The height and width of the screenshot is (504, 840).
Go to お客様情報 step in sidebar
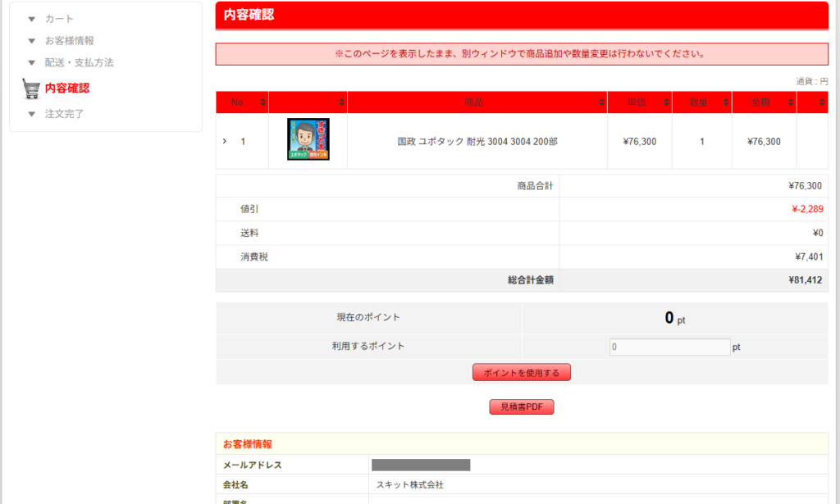point(69,41)
